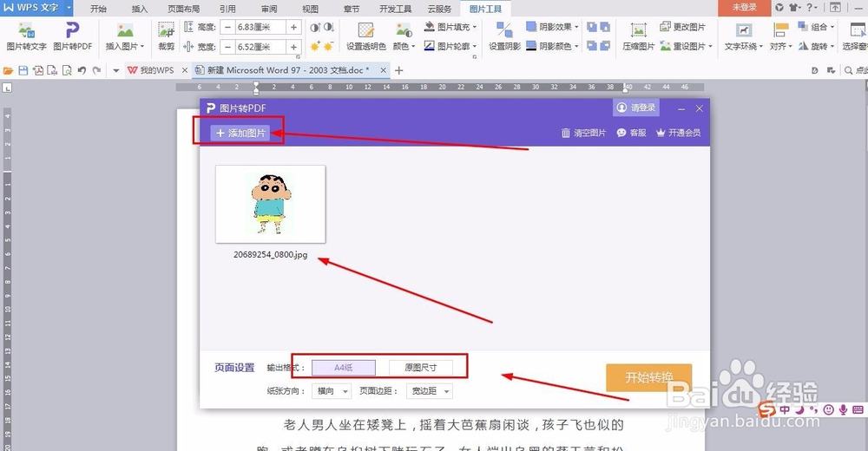The image size is (868, 451).
Task: Undo last action arrow
Action: click(x=82, y=70)
